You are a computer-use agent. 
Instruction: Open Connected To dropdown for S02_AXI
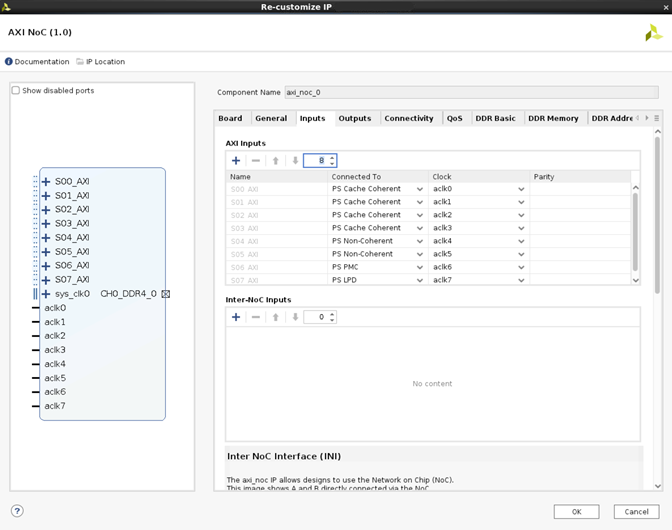pyautogui.click(x=420, y=215)
